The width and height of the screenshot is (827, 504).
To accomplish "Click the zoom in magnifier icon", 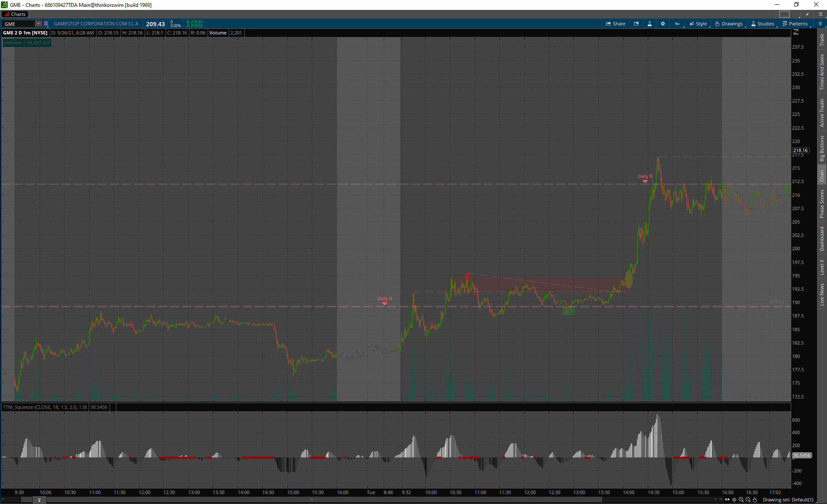I will [x=741, y=500].
